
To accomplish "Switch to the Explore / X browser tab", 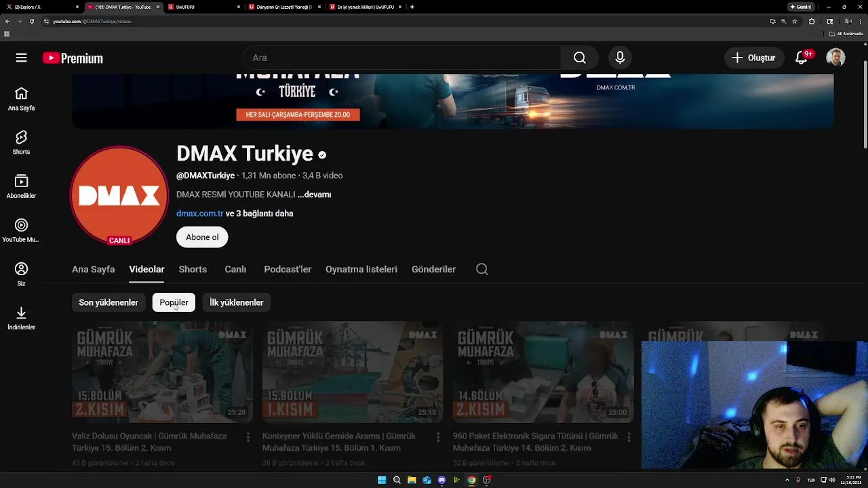I will tap(42, 7).
